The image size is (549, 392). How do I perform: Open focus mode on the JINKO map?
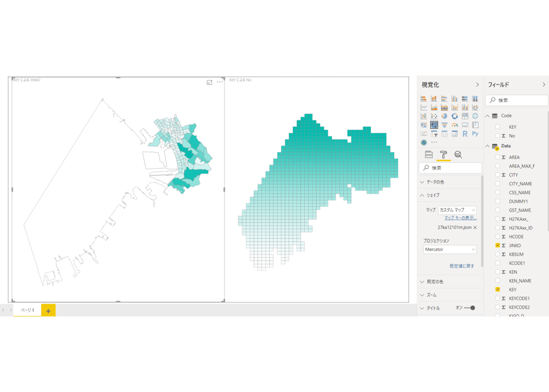[209, 82]
